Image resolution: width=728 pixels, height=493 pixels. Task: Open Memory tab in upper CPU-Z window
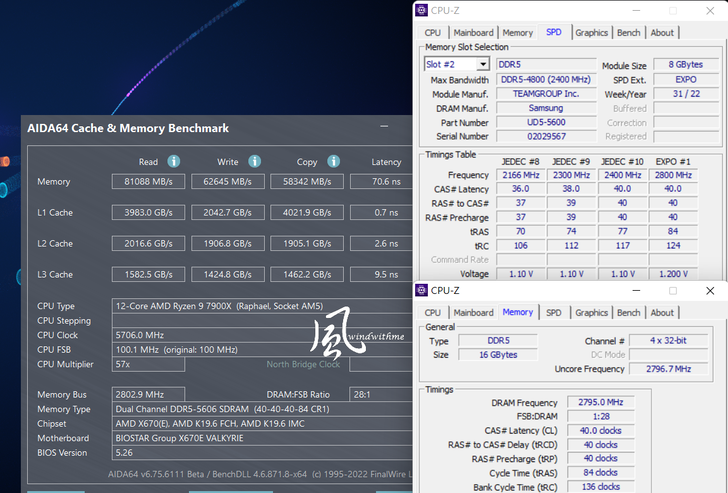(517, 33)
